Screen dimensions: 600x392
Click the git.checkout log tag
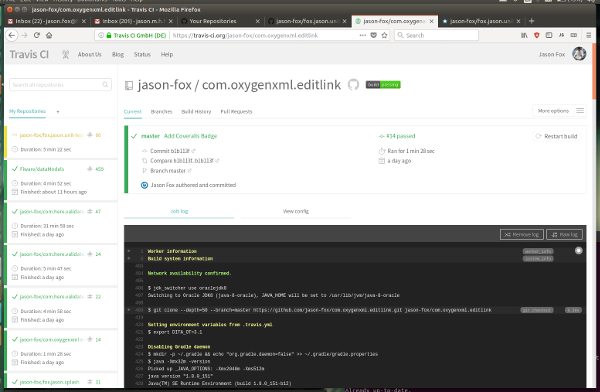(x=536, y=310)
